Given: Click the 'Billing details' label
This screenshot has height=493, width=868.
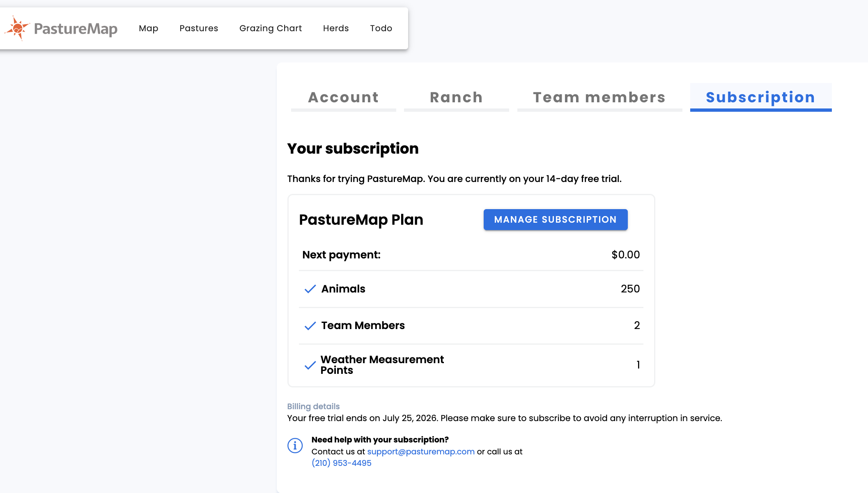Looking at the screenshot, I should click(x=313, y=406).
